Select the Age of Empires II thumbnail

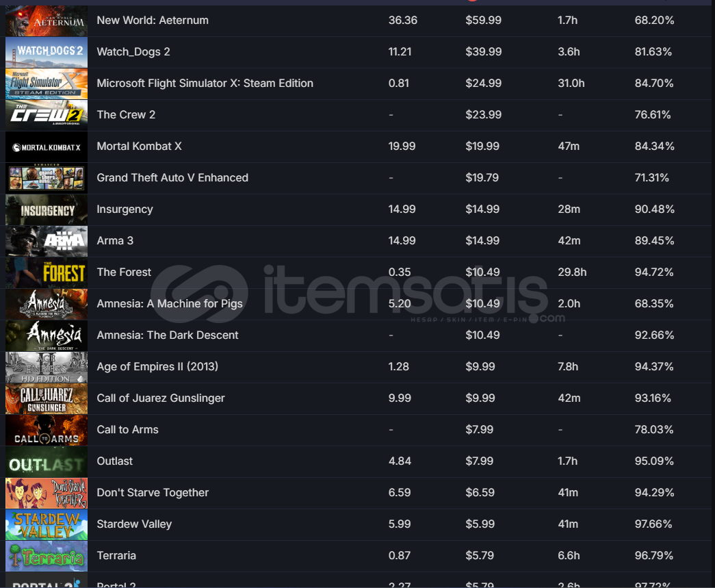47,367
